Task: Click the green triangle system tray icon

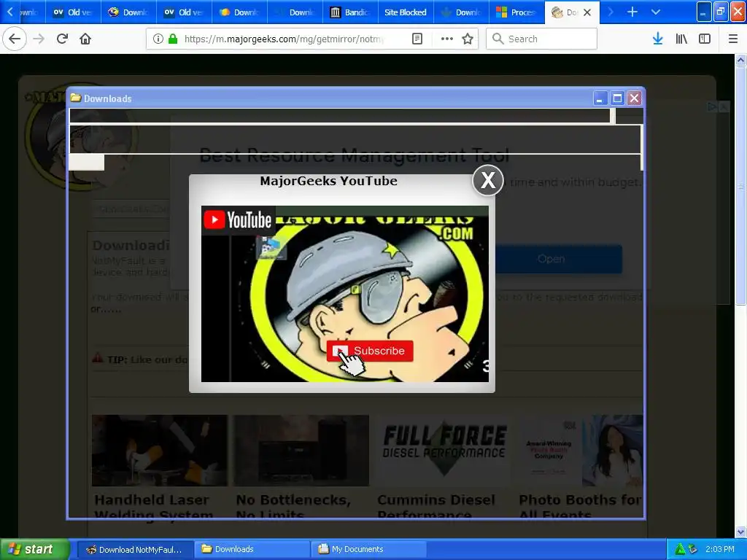Action: click(x=680, y=549)
